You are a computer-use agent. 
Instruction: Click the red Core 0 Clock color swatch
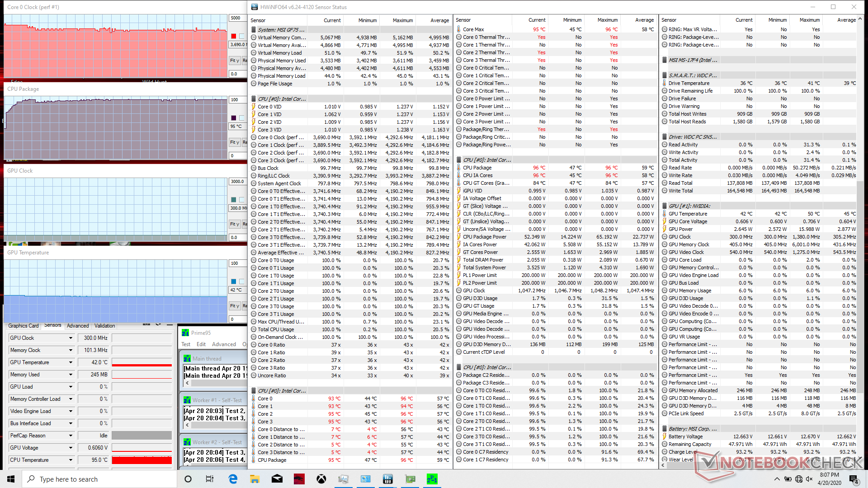tap(234, 36)
